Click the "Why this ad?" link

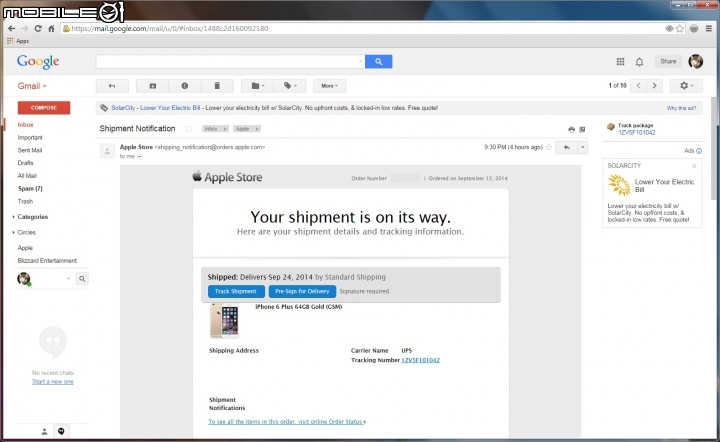[681, 108]
